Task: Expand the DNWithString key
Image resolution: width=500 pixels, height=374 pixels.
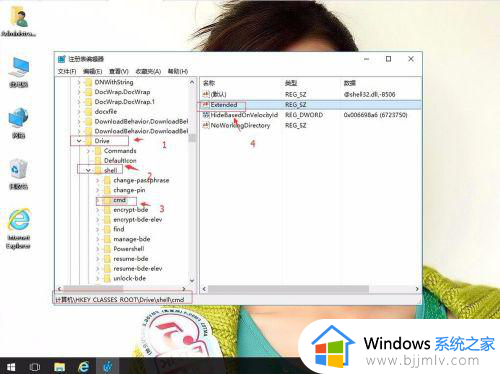Action: click(79, 82)
